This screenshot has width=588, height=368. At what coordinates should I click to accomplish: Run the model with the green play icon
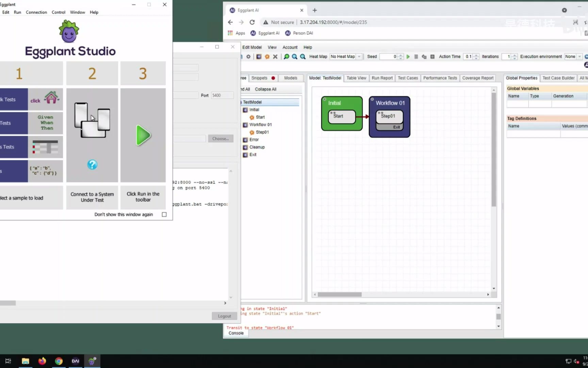click(x=408, y=57)
